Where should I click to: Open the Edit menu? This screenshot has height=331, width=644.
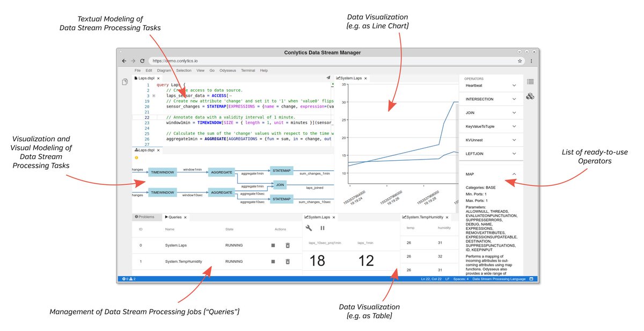point(149,70)
